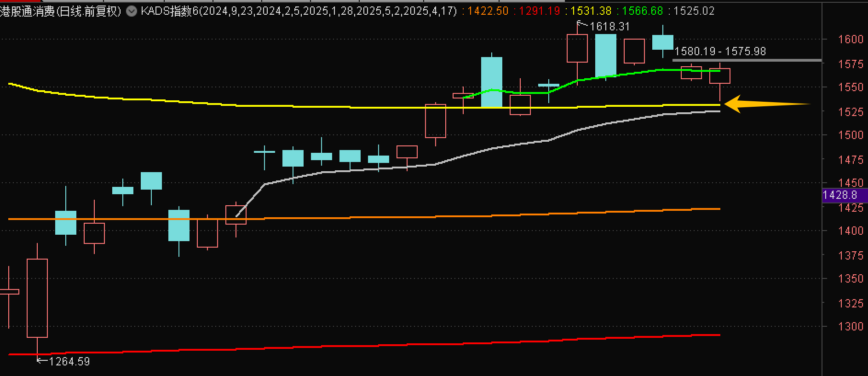868x376 pixels.
Task: Select the red 1291.19 indicator value
Action: 540,11
